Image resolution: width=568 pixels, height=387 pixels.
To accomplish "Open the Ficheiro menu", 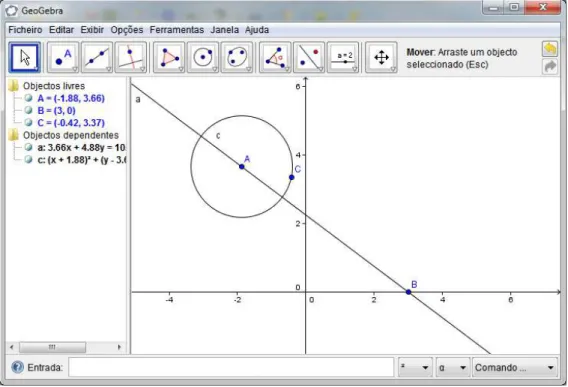I will click(x=25, y=30).
